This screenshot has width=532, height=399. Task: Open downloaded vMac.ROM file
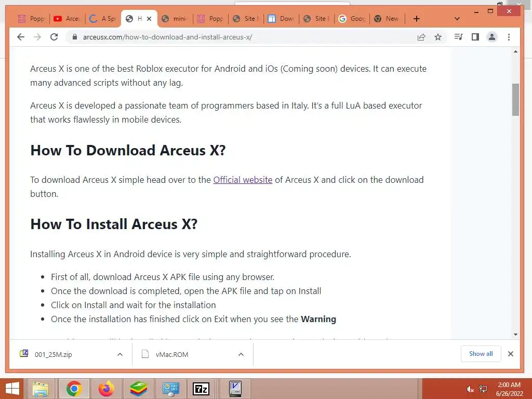[171, 354]
